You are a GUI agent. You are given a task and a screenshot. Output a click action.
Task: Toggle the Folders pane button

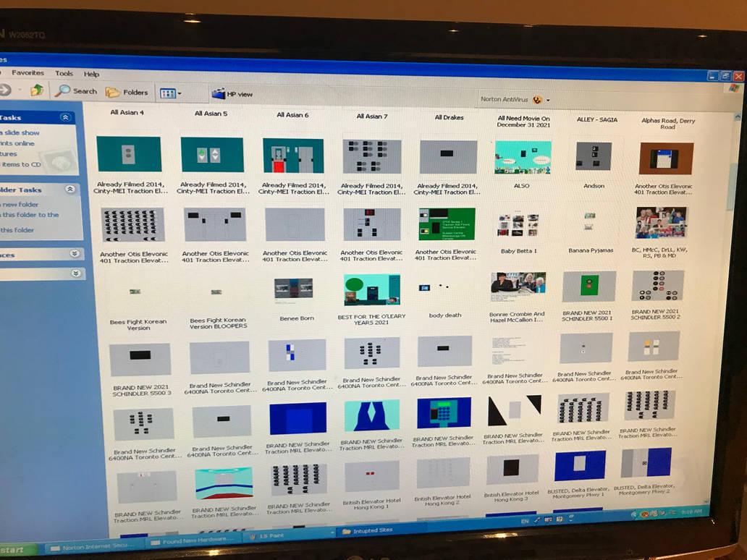127,92
